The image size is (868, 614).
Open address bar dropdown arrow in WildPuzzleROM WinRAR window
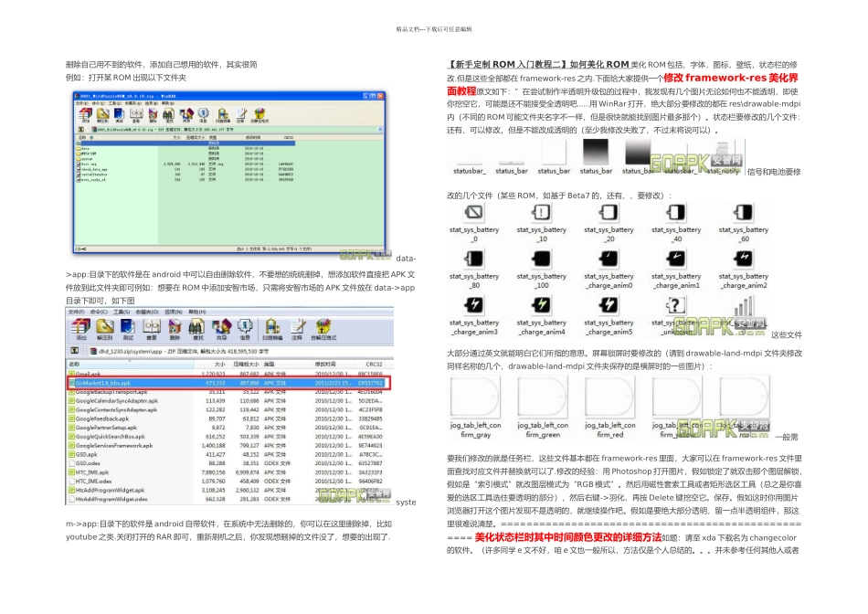tap(380, 130)
